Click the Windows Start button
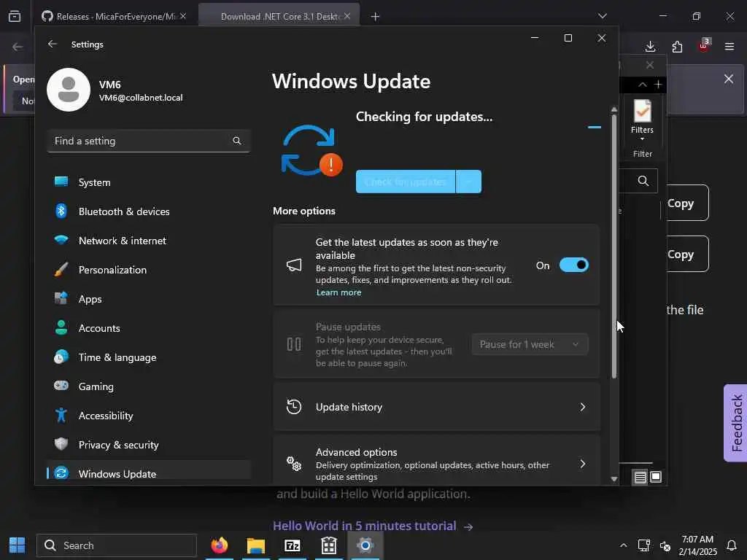The width and height of the screenshot is (747, 560). point(18,545)
